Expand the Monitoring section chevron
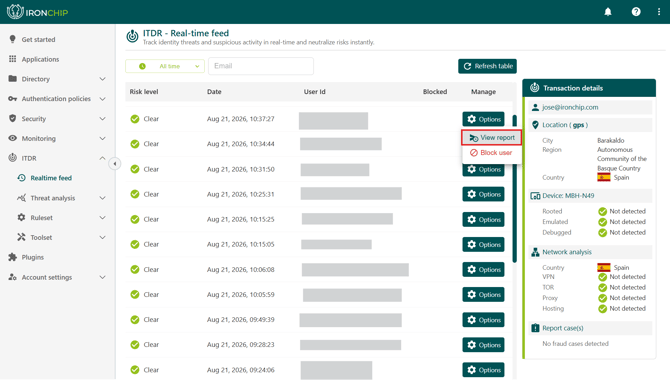The width and height of the screenshot is (670, 380). [103, 138]
